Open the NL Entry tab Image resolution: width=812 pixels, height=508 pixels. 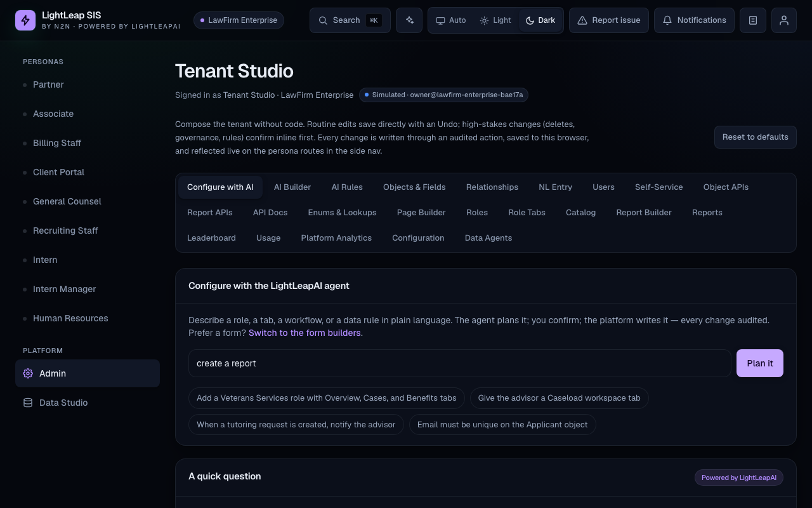coord(555,187)
